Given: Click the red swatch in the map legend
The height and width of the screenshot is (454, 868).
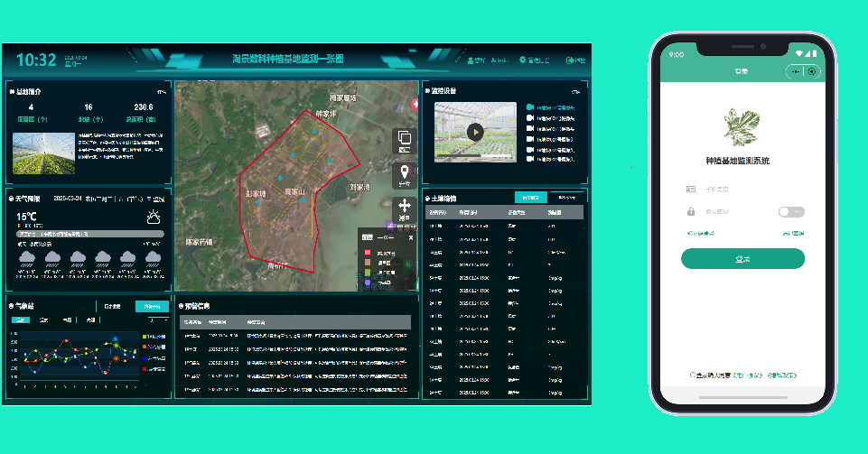Looking at the screenshot, I should [x=367, y=253].
